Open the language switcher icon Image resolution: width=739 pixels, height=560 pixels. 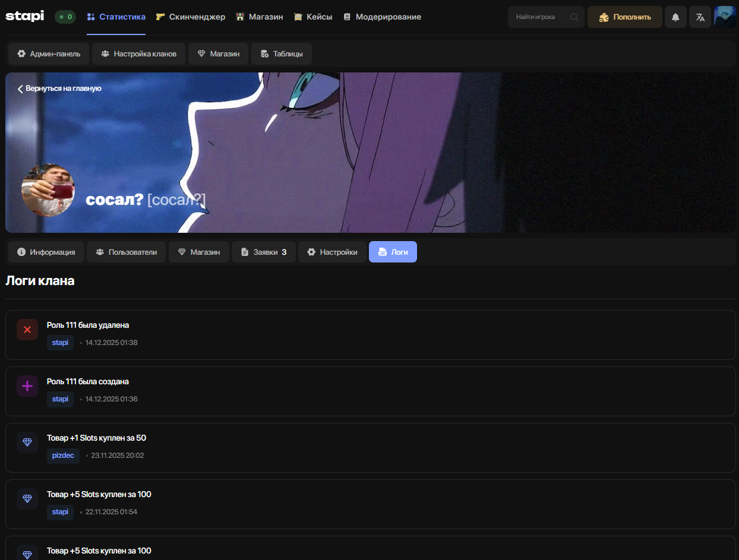click(x=700, y=17)
